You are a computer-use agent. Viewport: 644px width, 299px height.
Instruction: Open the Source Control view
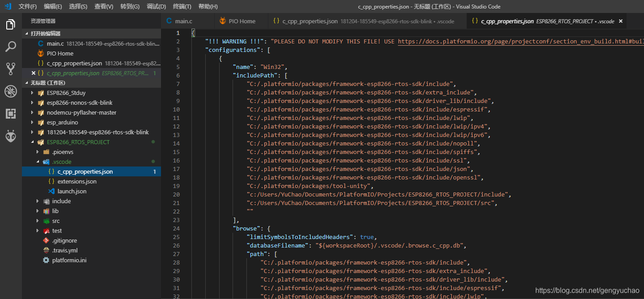pos(11,68)
